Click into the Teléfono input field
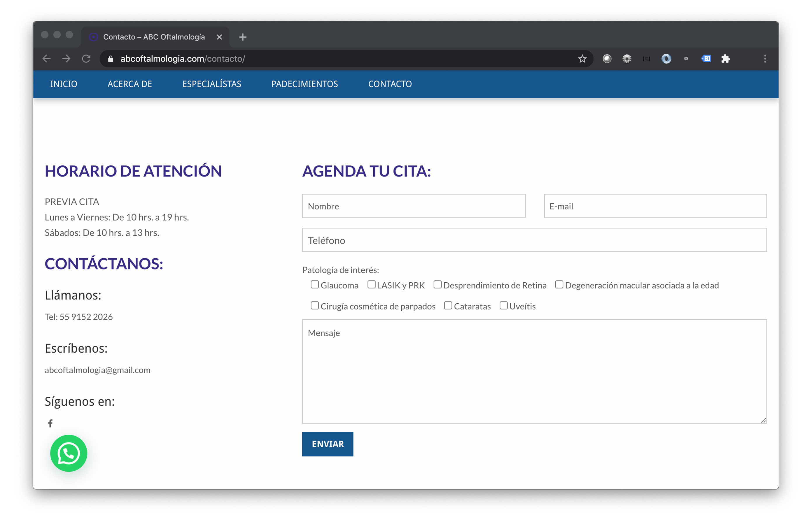812x532 pixels. click(x=534, y=240)
